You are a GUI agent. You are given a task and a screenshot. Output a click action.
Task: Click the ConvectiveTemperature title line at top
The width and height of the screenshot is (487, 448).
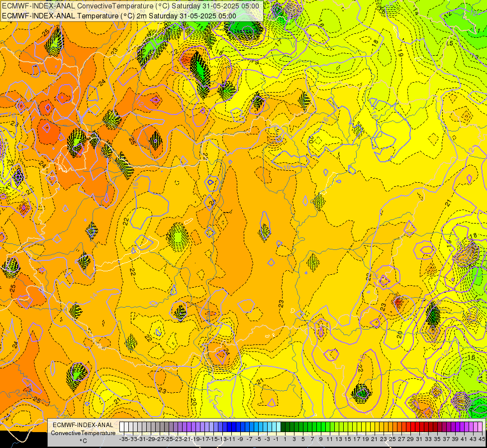pyautogui.click(x=130, y=6)
